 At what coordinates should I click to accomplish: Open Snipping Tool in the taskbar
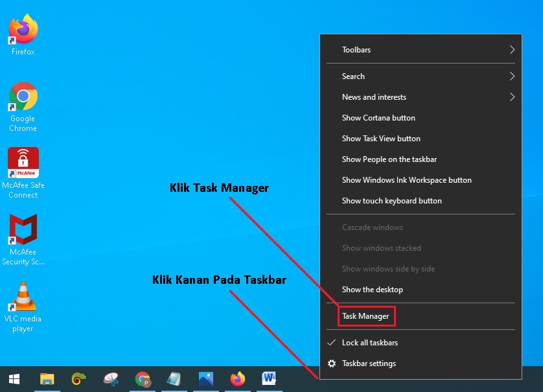pos(111,379)
